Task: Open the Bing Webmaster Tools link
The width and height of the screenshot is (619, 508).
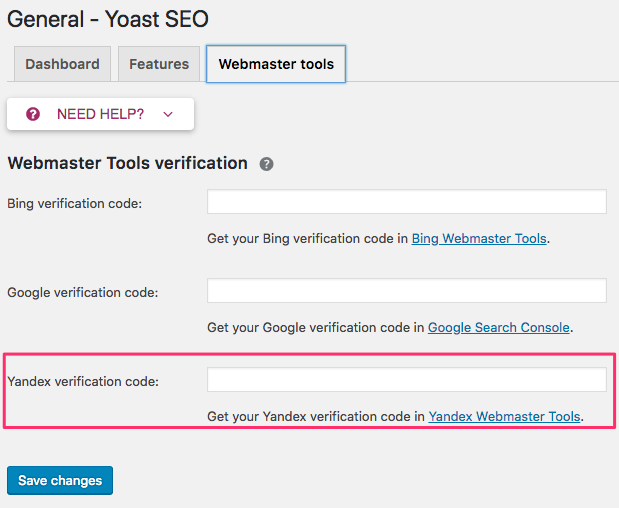Action: pos(479,238)
